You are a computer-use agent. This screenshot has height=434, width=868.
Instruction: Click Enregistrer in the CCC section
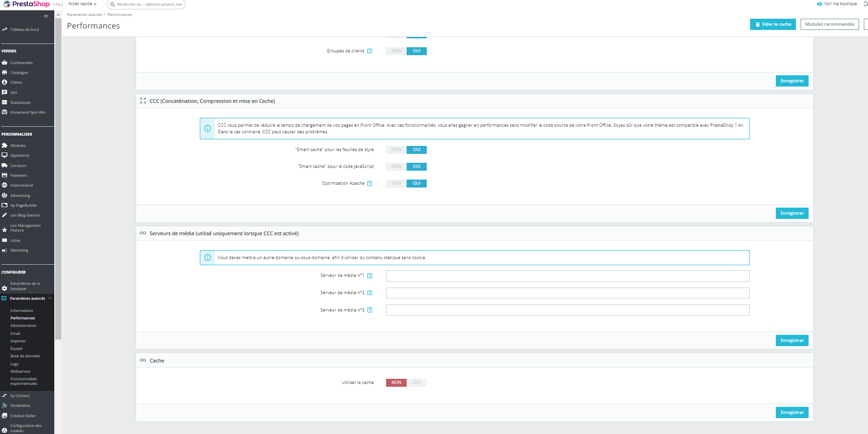point(792,213)
